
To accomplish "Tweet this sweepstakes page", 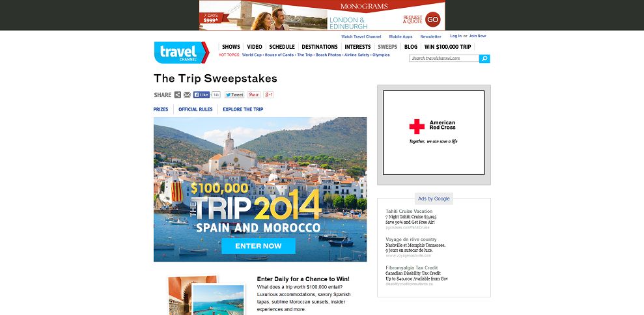I will 234,95.
